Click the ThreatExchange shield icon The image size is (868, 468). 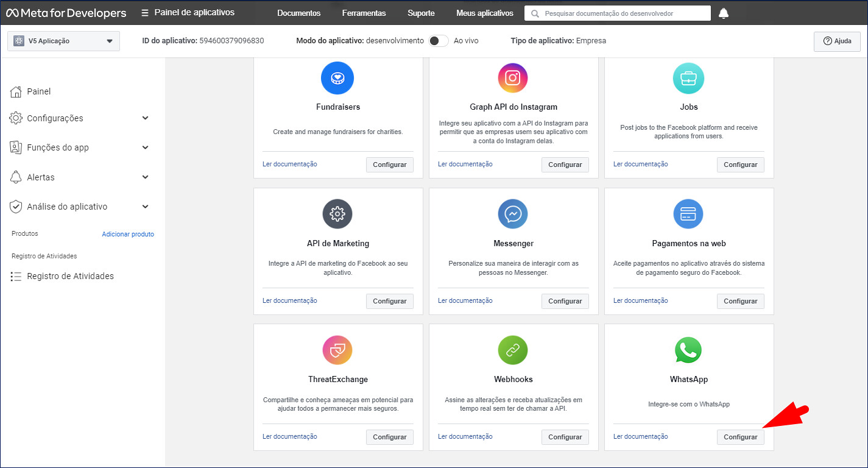click(337, 350)
